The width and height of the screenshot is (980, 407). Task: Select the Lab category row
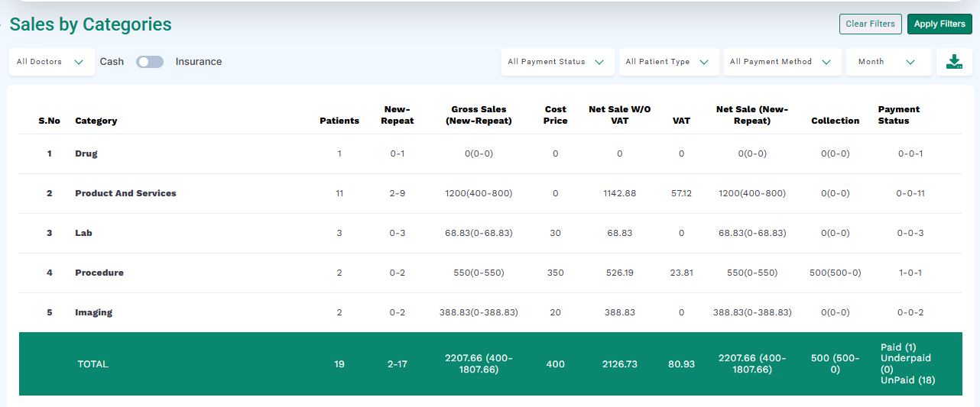[490, 233]
